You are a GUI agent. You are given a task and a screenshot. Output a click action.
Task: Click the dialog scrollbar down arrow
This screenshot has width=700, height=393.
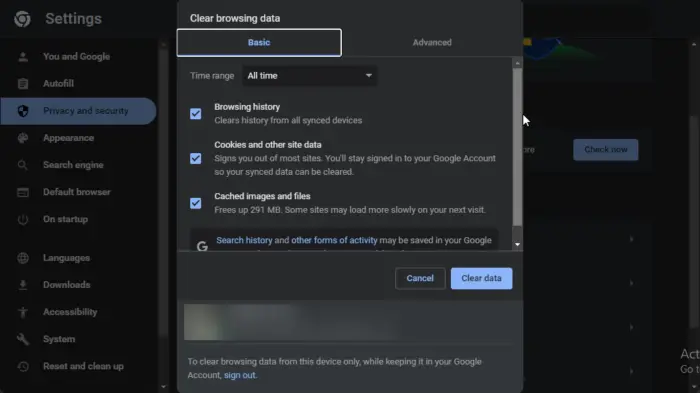coord(517,244)
